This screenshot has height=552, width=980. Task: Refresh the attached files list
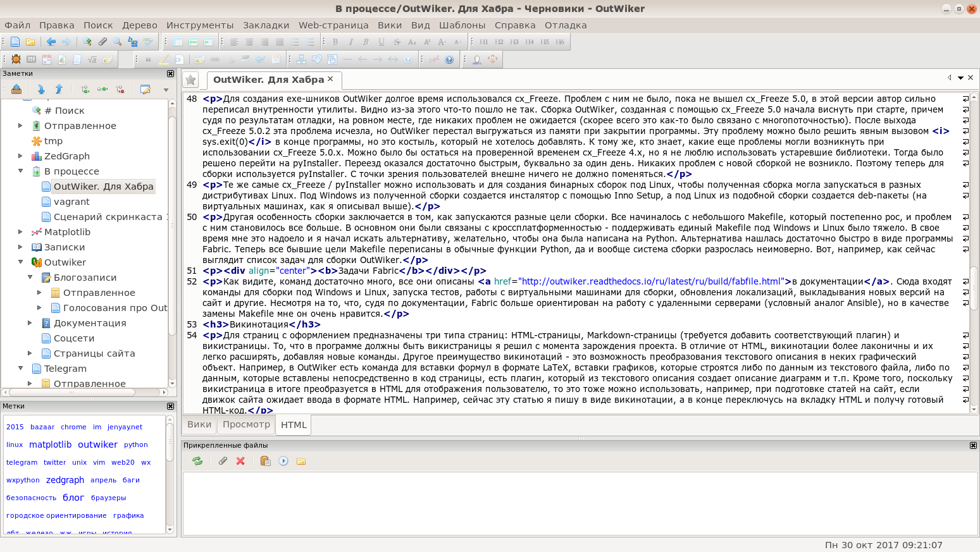click(x=197, y=461)
